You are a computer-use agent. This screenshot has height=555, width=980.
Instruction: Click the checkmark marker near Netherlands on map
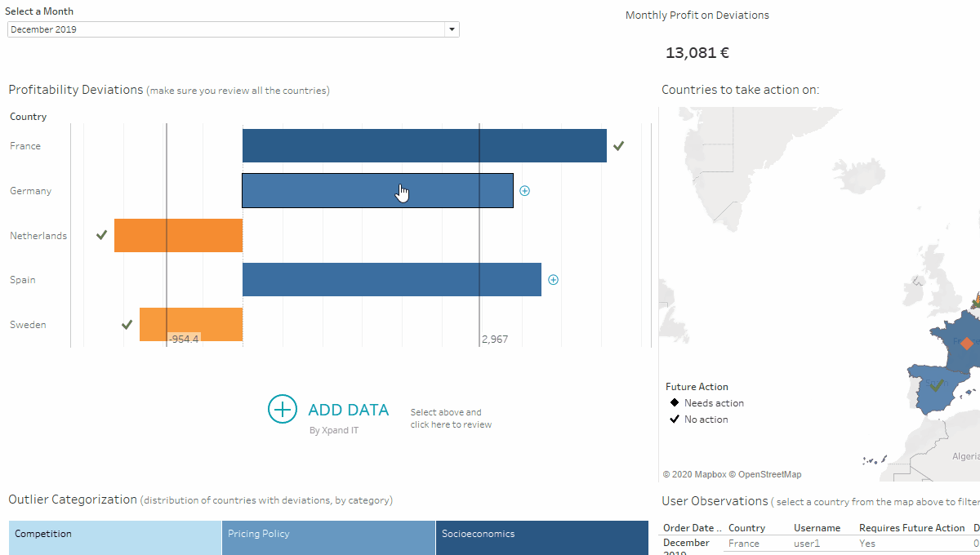976,304
